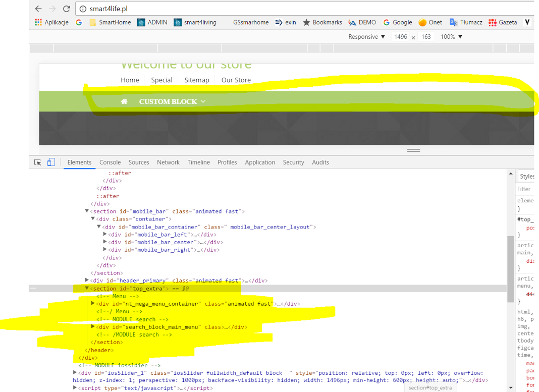Expand the nt_mega_menu_container div

[x=93, y=304]
